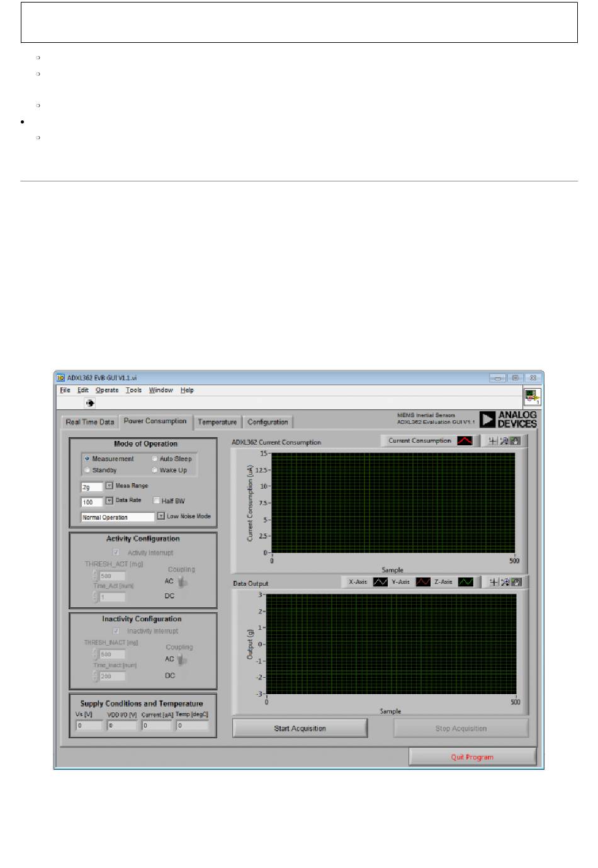Select pan hand tool on Data Output graph palette
This screenshot has height=868, width=598.
(x=516, y=582)
